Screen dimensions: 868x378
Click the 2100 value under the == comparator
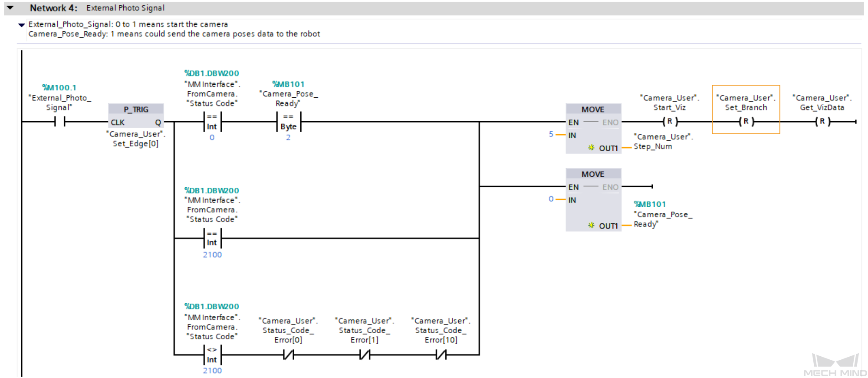tap(212, 255)
